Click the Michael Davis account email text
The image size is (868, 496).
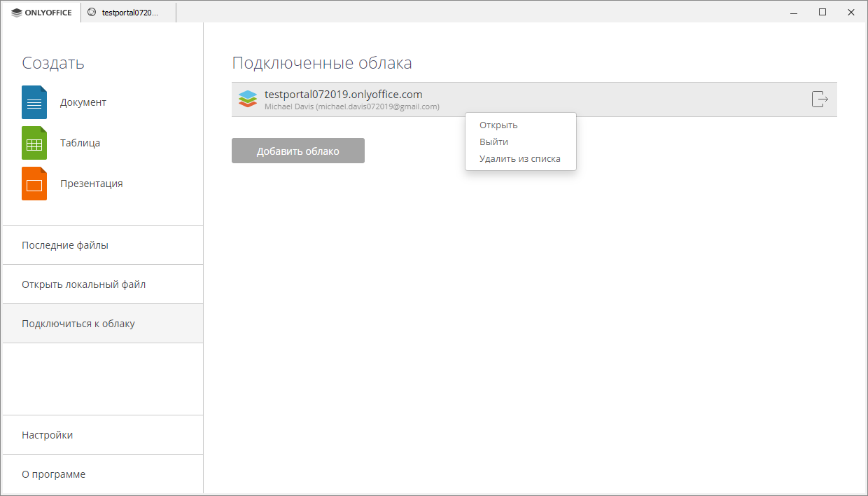[x=352, y=106]
